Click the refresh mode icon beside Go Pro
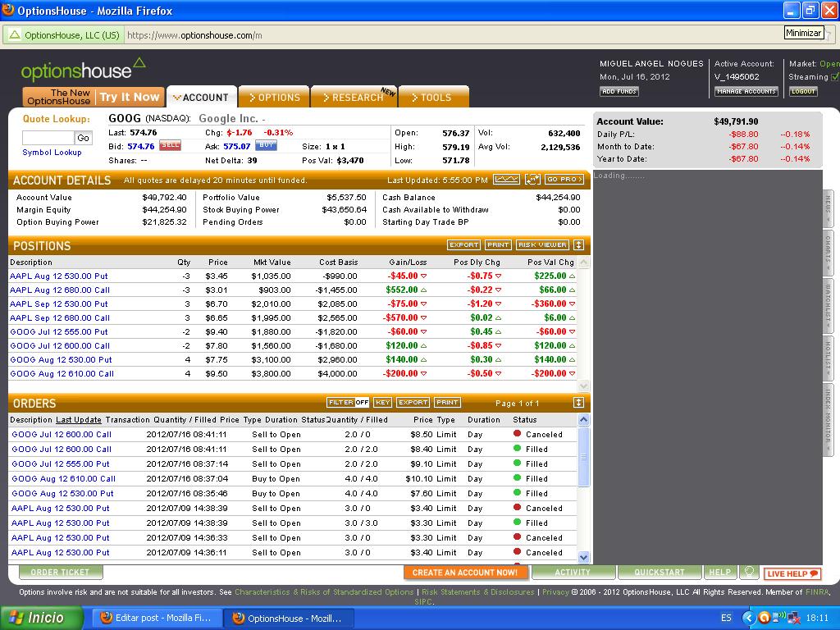 pos(532,180)
